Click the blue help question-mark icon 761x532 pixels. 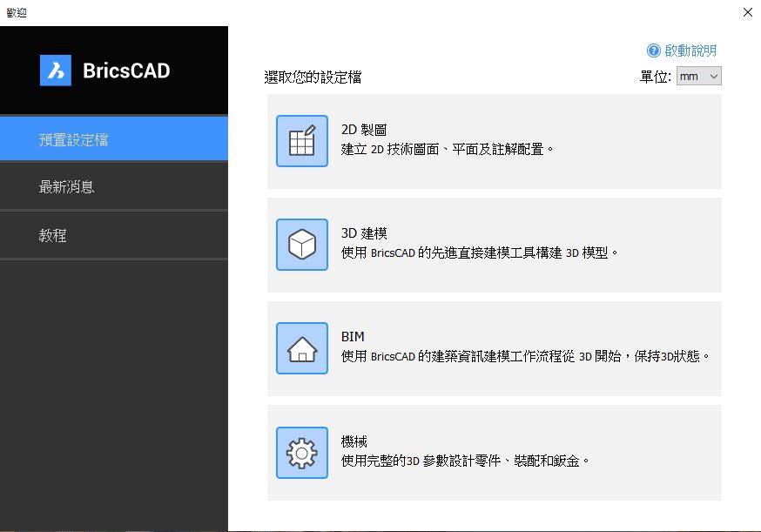click(x=654, y=51)
